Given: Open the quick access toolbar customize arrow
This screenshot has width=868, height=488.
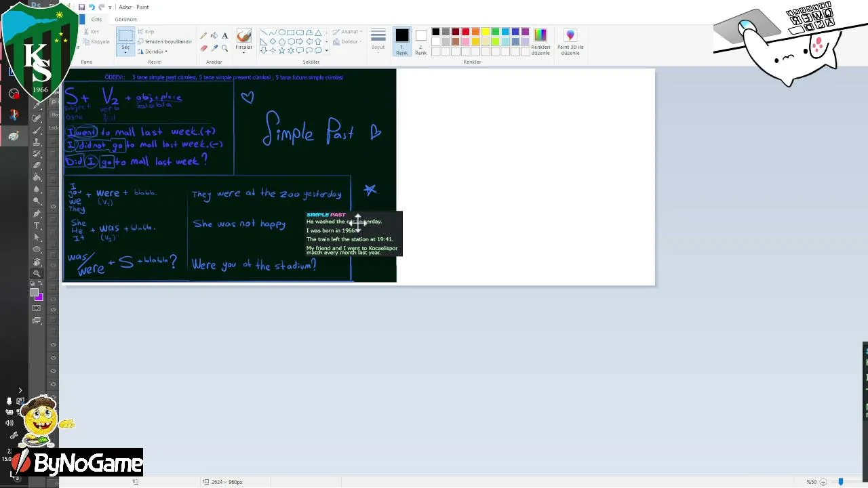Looking at the screenshot, I should pyautogui.click(x=110, y=7).
